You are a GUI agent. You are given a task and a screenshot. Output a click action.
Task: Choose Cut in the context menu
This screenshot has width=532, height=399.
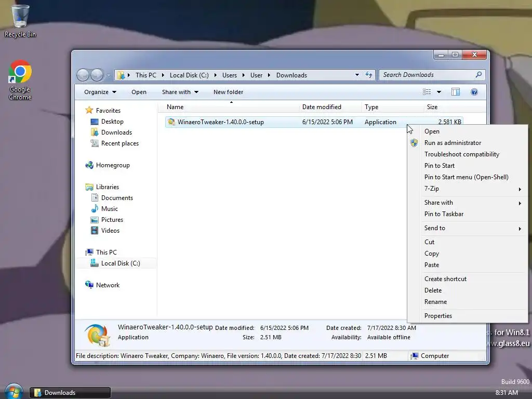click(x=468, y=242)
